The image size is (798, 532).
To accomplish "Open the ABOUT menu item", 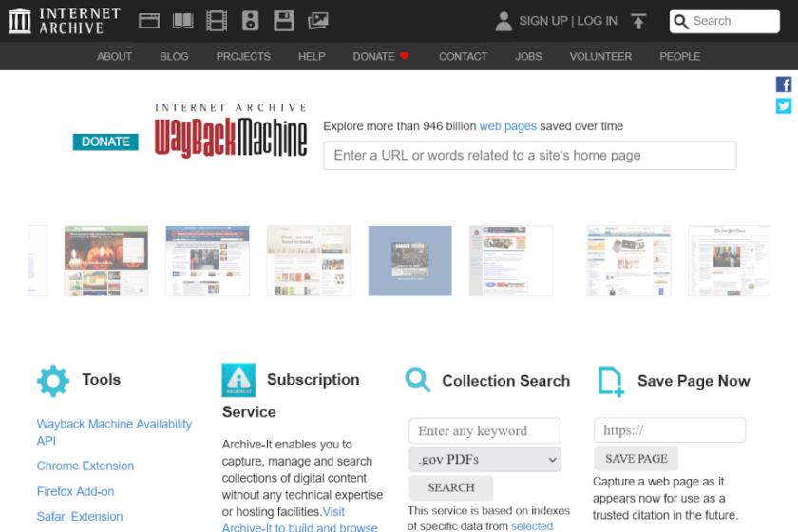I will pos(115,56).
